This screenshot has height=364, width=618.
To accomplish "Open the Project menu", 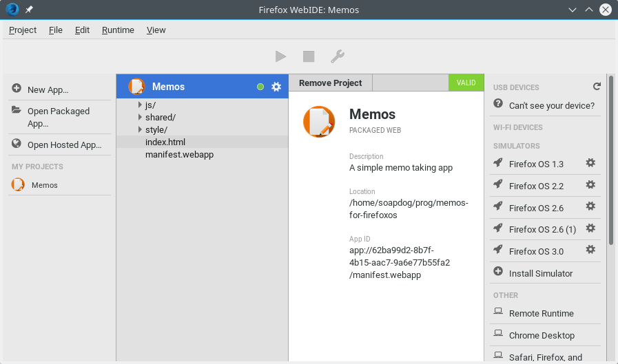I will coord(23,30).
